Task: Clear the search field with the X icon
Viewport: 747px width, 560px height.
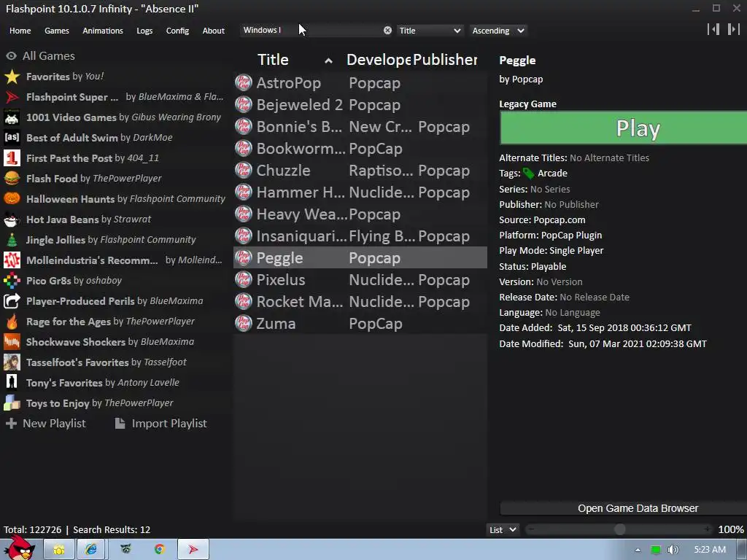Action: pyautogui.click(x=388, y=31)
